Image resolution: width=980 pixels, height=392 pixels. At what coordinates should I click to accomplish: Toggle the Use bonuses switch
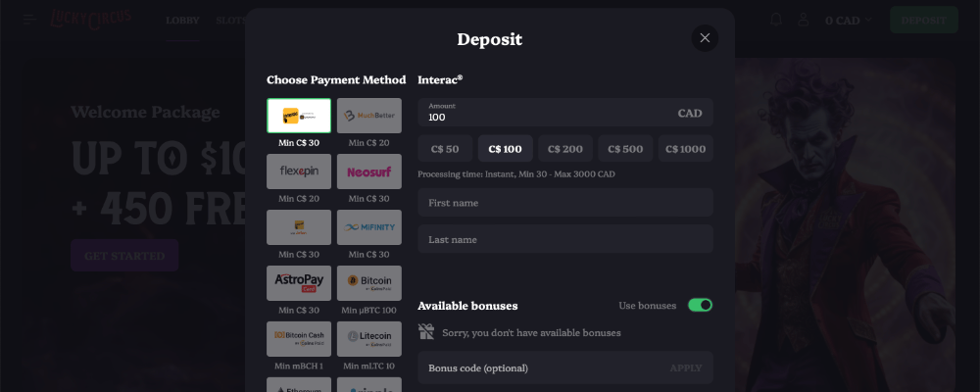[700, 305]
